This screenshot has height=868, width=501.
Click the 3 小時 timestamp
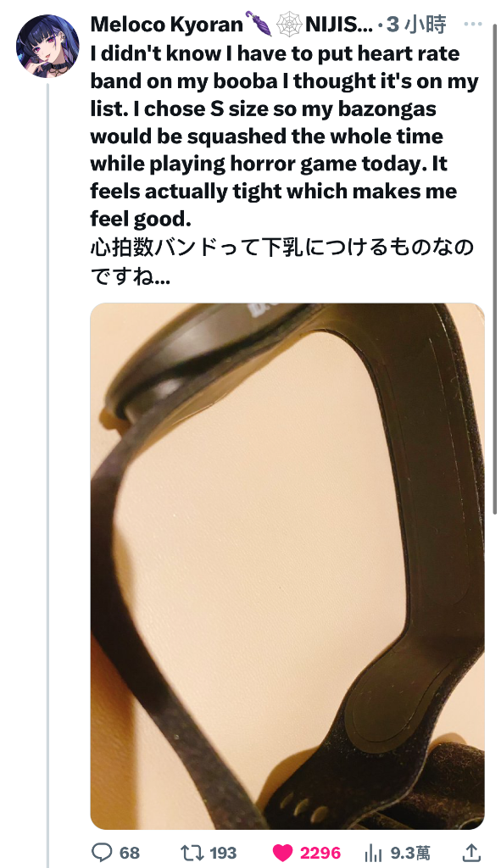[416, 25]
